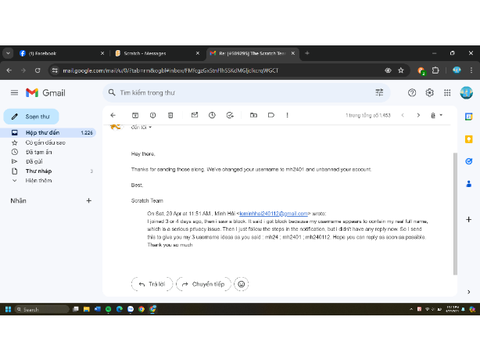
Task: Open the input tools dropdown arrow
Action: pos(441,115)
